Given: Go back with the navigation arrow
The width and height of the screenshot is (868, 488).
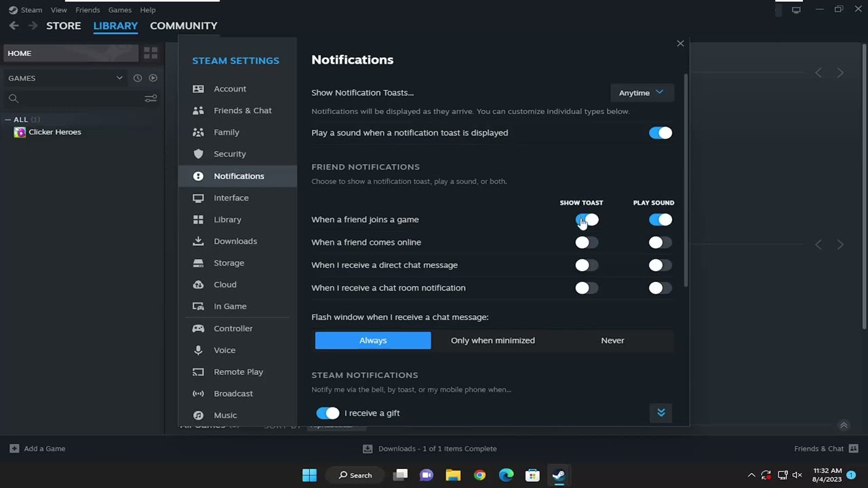Looking at the screenshot, I should click(x=14, y=26).
